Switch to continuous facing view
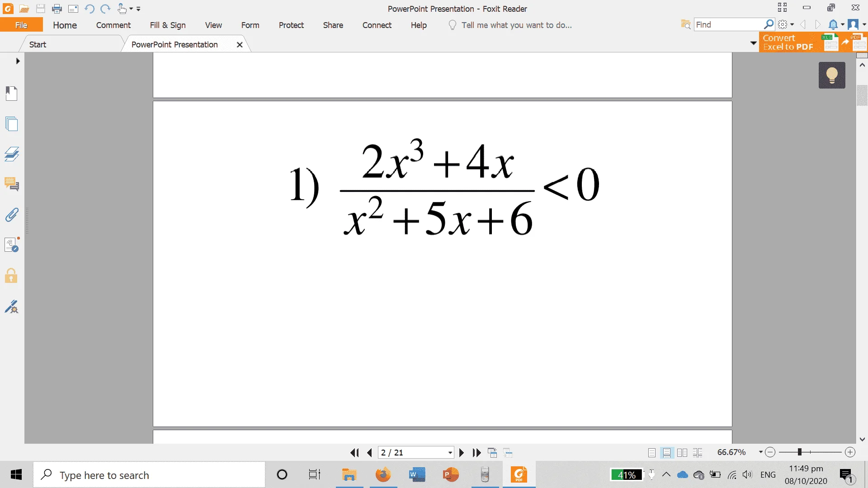This screenshot has width=868, height=488. click(x=698, y=453)
